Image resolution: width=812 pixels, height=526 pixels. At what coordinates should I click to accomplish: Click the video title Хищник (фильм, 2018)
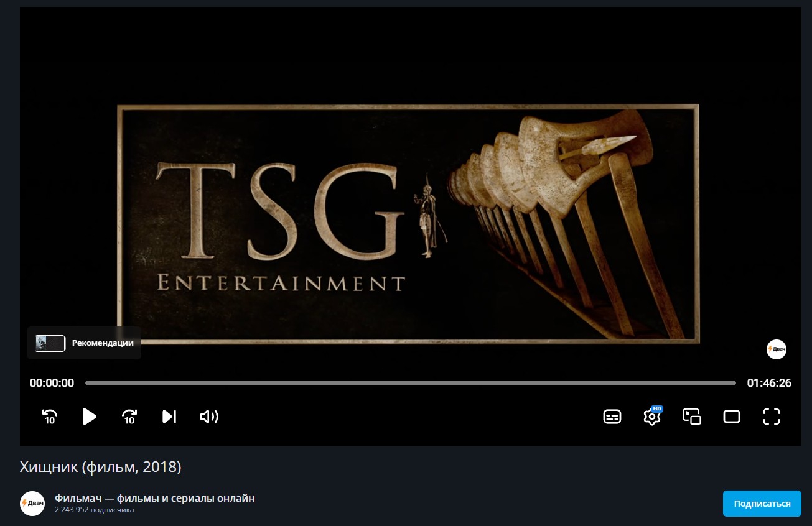tap(101, 468)
